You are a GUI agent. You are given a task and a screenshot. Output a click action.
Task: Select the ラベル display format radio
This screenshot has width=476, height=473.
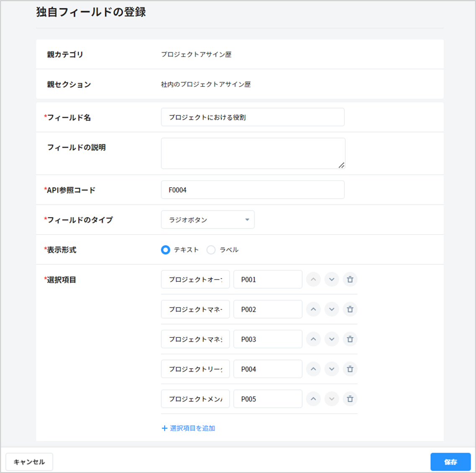pyautogui.click(x=211, y=250)
